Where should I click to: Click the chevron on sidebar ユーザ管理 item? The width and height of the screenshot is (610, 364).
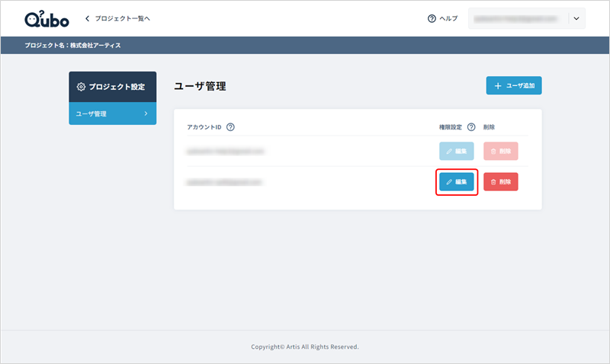point(146,113)
